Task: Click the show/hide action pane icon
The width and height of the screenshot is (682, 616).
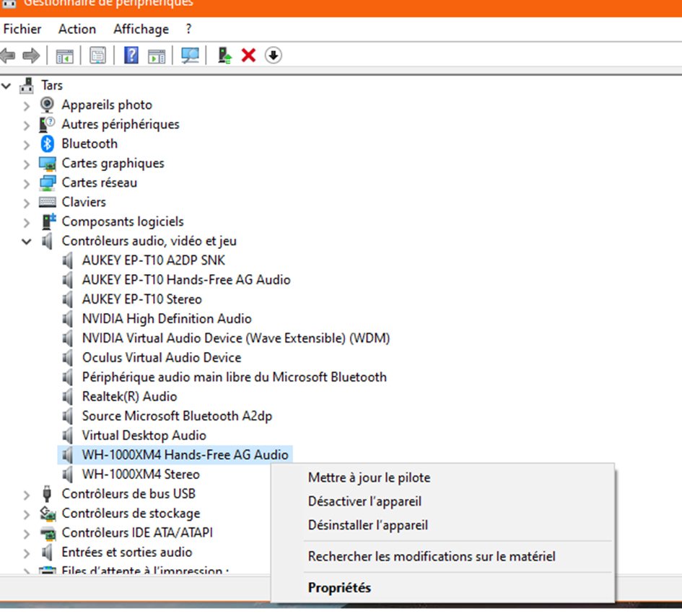Action: [x=157, y=56]
